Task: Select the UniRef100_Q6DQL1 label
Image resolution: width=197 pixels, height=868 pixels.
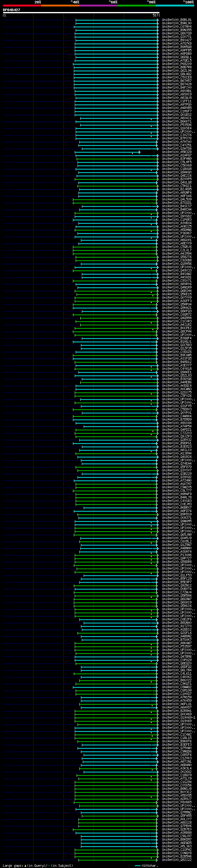Action: tap(176, 57)
